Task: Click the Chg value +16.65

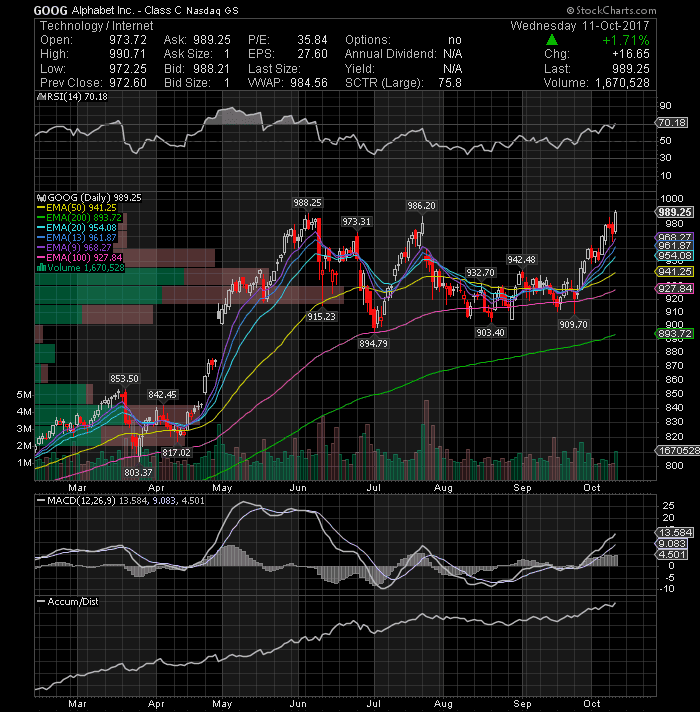Action: [x=631, y=54]
